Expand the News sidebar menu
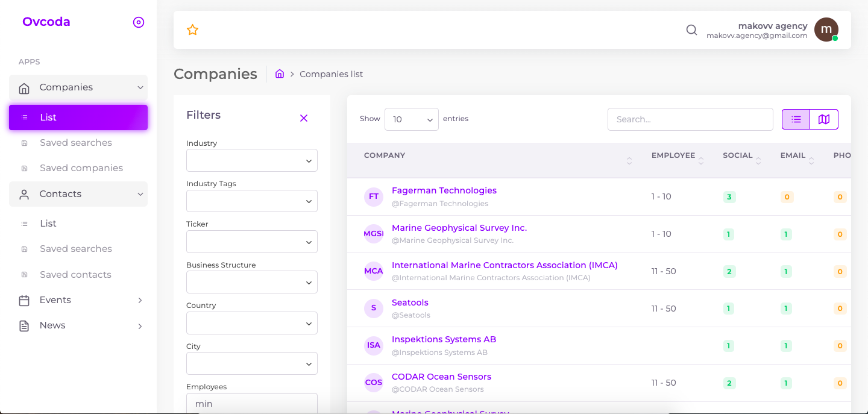 [140, 326]
